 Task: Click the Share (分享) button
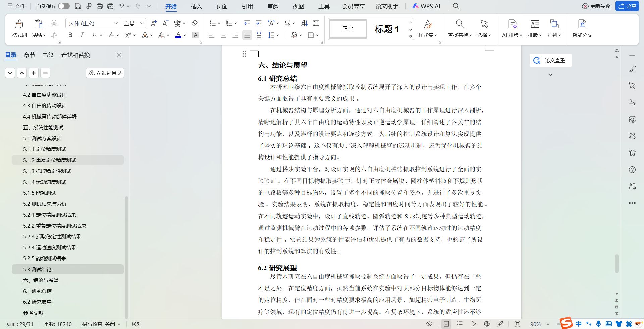[627, 6]
